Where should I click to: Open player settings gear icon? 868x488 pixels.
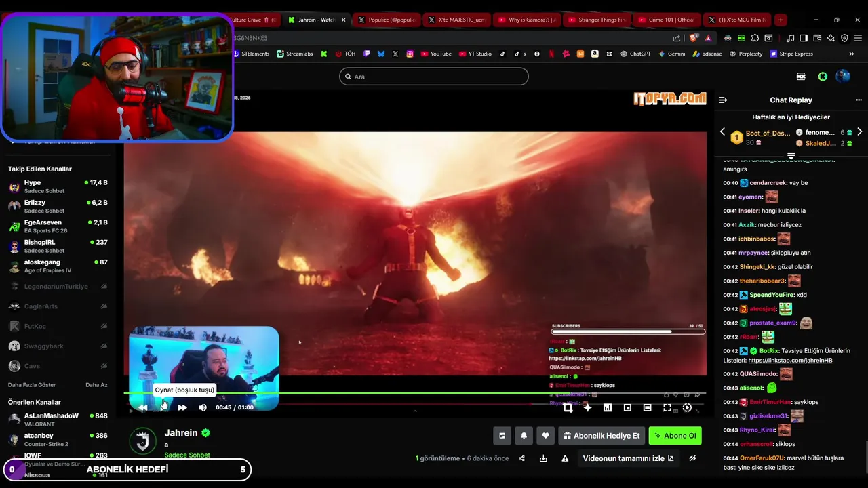(687, 407)
